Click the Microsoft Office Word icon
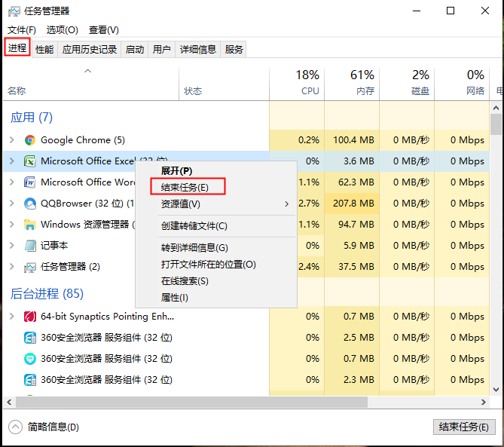Viewport: 504px width, 447px height. 30,182
